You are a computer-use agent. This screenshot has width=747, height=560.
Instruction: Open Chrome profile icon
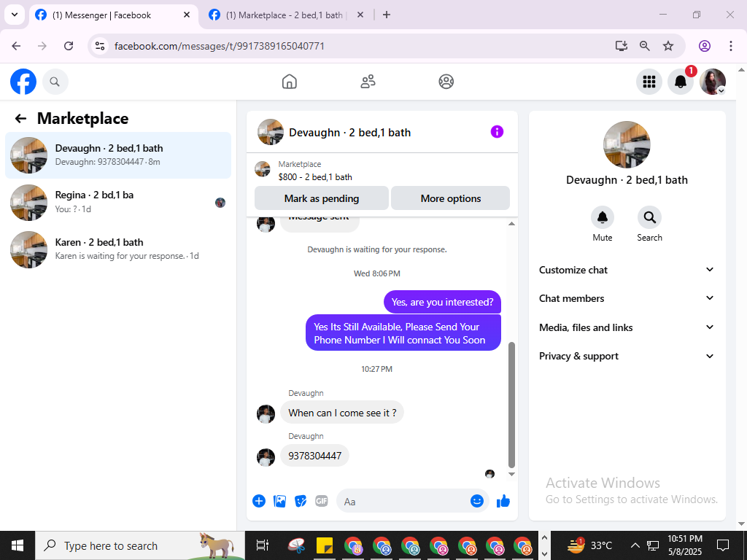coord(705,46)
